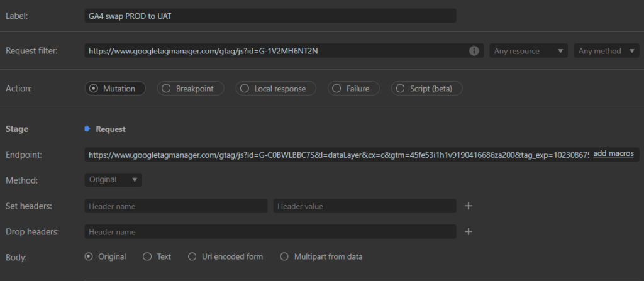Choose Text body option
The height and width of the screenshot is (281, 644).
click(157, 256)
